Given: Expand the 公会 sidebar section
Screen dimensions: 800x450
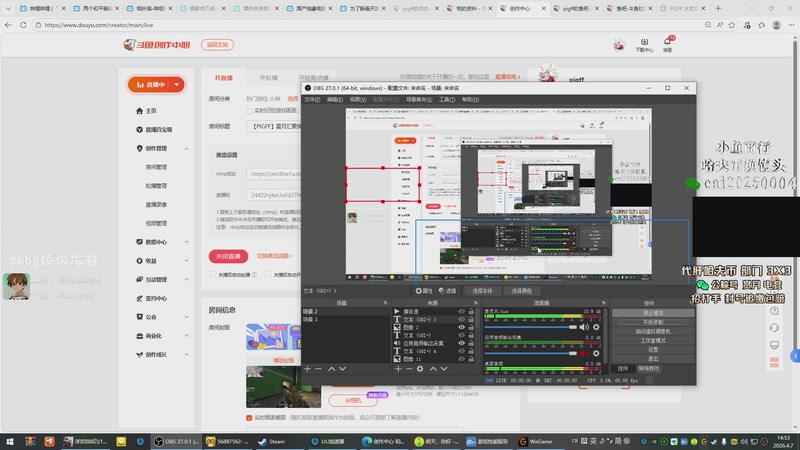Looking at the screenshot, I should [x=186, y=317].
